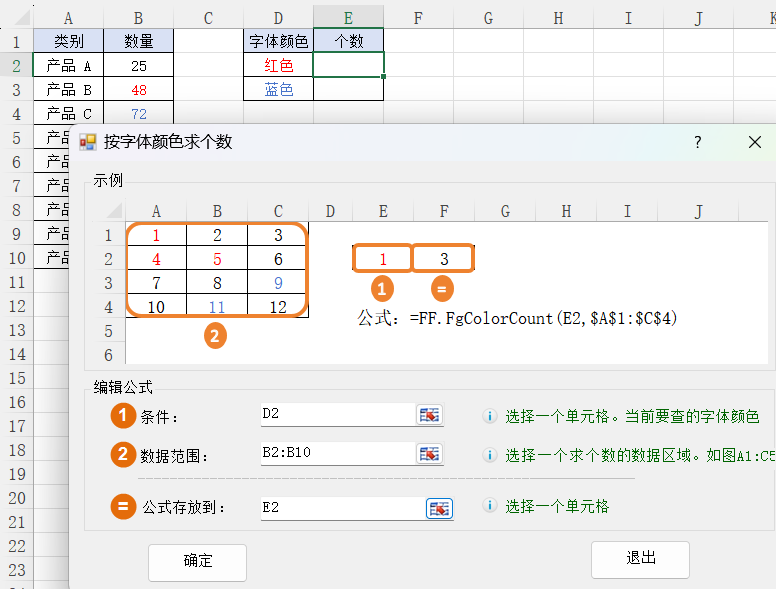Viewport: 776px width, 589px height.
Task: Click range picker icon for 数据范围 field
Action: pyautogui.click(x=429, y=455)
